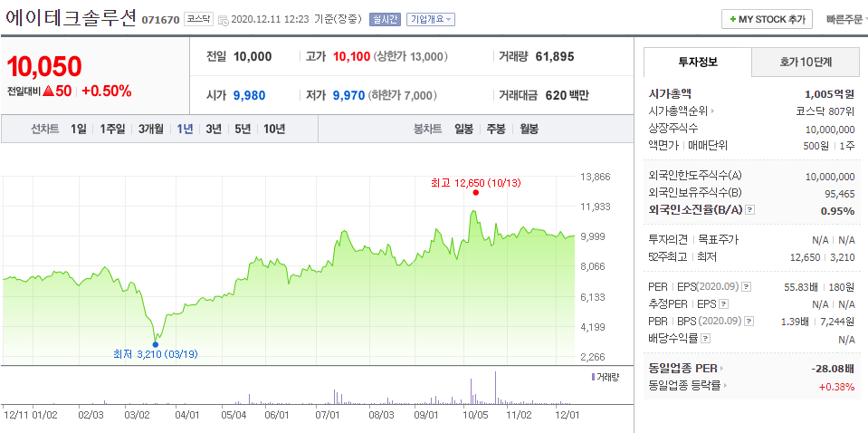Click the 전일 value 10,000
The height and width of the screenshot is (433, 868).
pyautogui.click(x=253, y=56)
